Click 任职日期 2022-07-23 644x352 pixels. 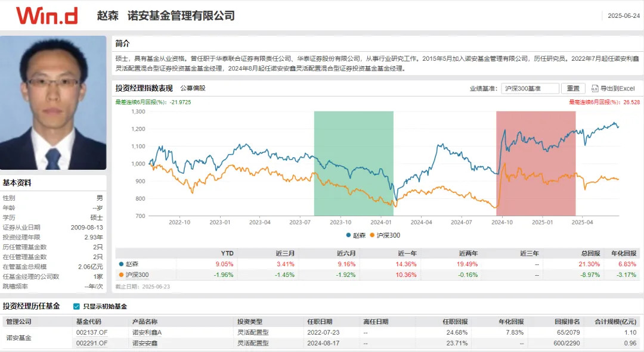click(323, 332)
